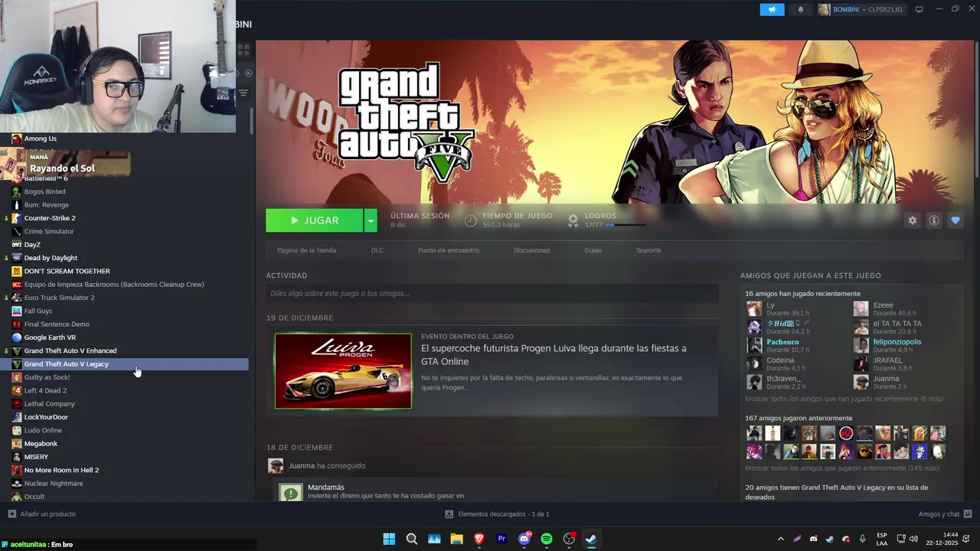Viewport: 980px width, 551px height.
Task: Toggle ready-to-play filter icon in library
Action: click(247, 73)
